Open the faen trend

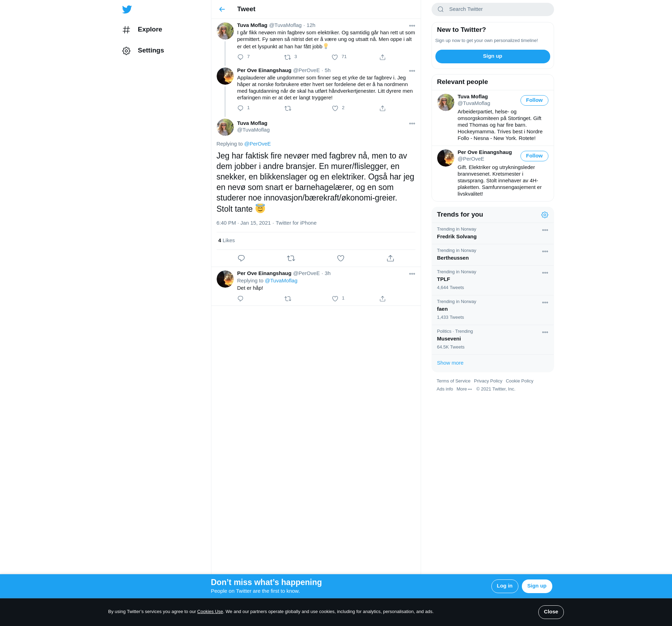point(492,310)
